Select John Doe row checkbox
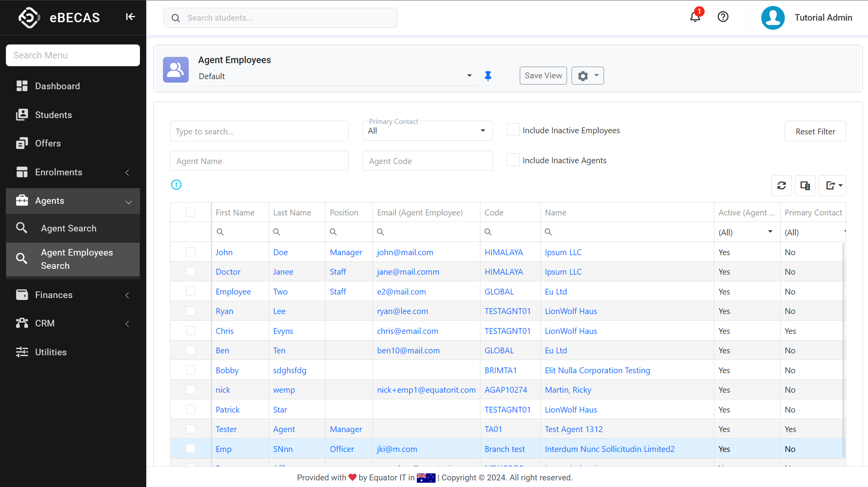The width and height of the screenshot is (868, 487). [191, 252]
